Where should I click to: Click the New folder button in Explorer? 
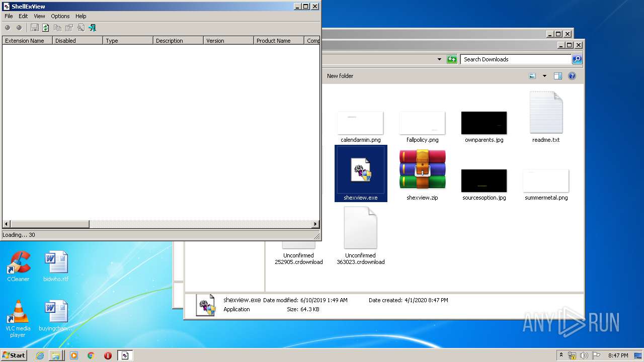click(340, 76)
